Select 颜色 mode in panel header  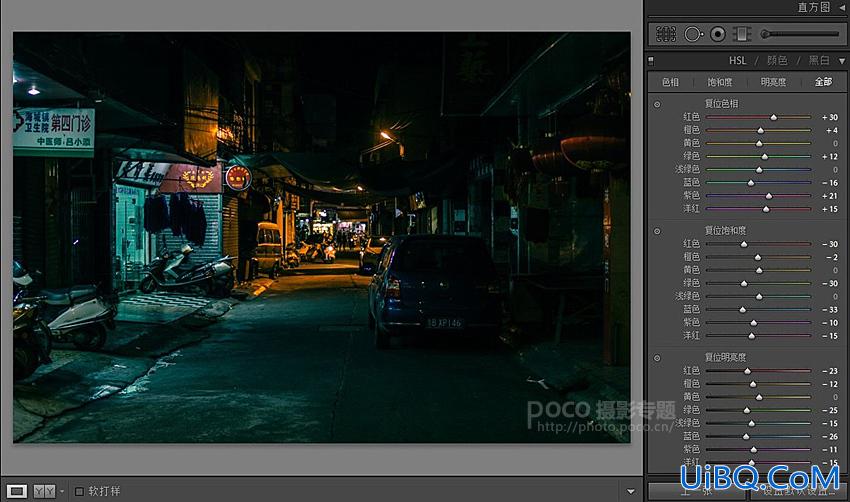point(777,61)
